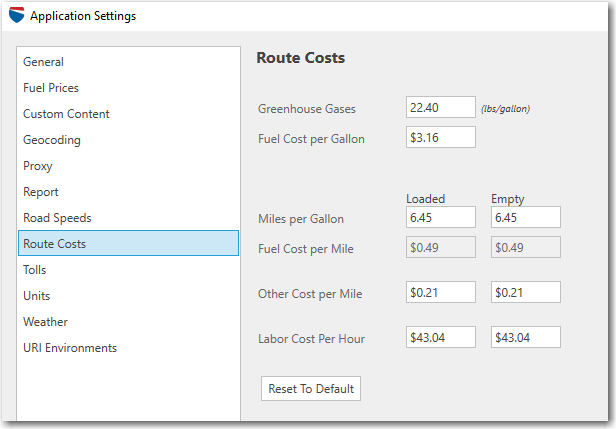Click Loaded Fuel Cost per Mile field
This screenshot has width=616, height=429.
(x=441, y=247)
